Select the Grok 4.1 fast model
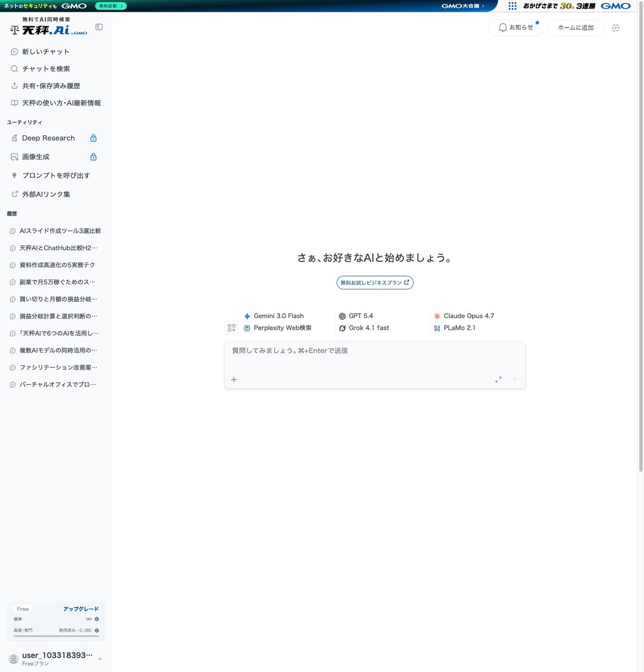This screenshot has width=644, height=672. [364, 328]
